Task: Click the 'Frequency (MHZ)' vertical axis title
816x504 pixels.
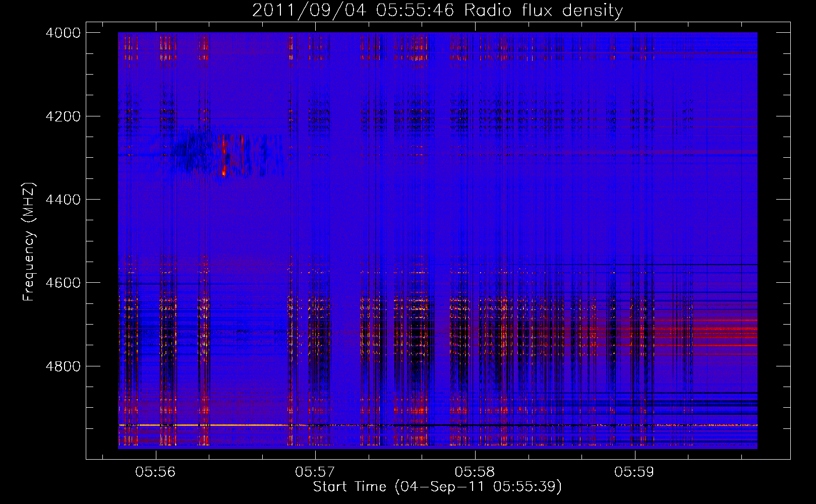Action: pos(29,241)
